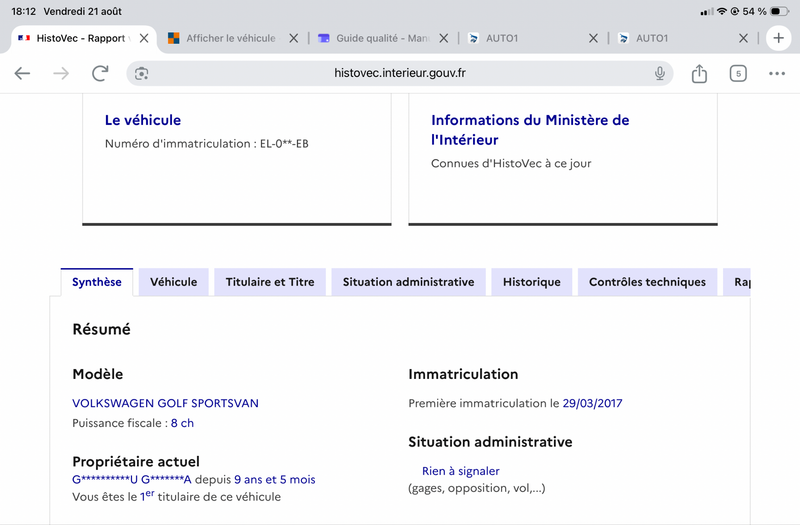
Task: Click the 1er titulaire de ce véhicule line
Action: click(x=177, y=496)
